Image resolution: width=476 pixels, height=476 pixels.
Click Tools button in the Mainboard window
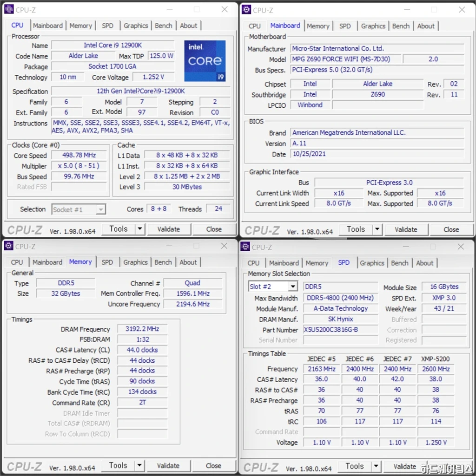point(356,229)
